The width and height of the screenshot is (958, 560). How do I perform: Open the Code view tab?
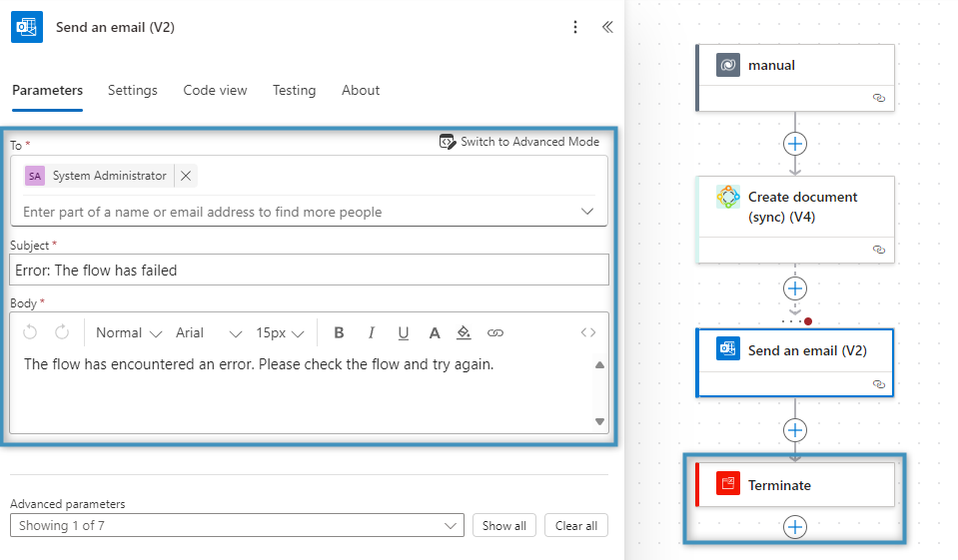(215, 91)
